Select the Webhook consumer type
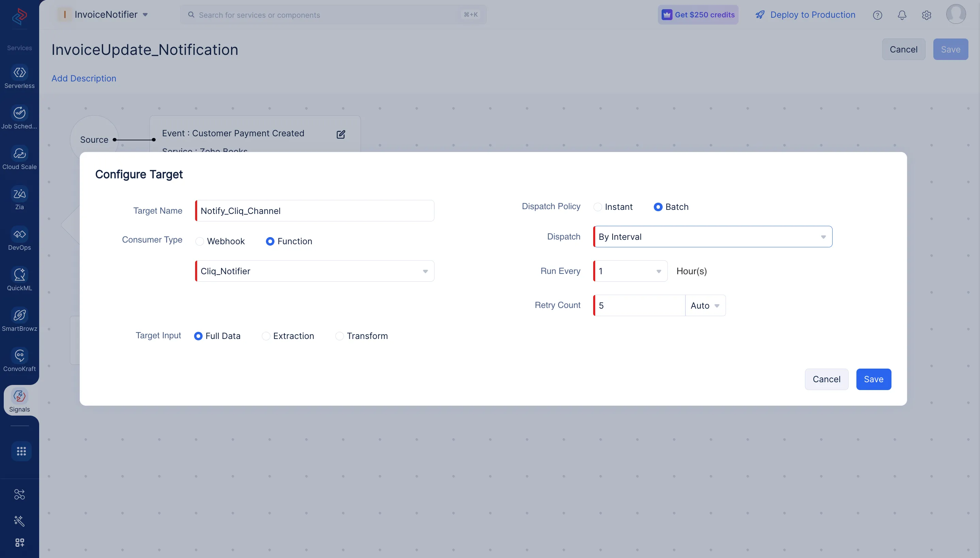Viewport: 980px width, 558px height. point(200,242)
